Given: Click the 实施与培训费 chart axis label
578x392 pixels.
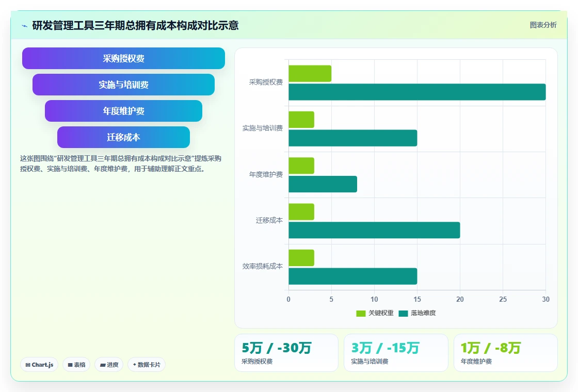Looking at the screenshot, I should (263, 128).
